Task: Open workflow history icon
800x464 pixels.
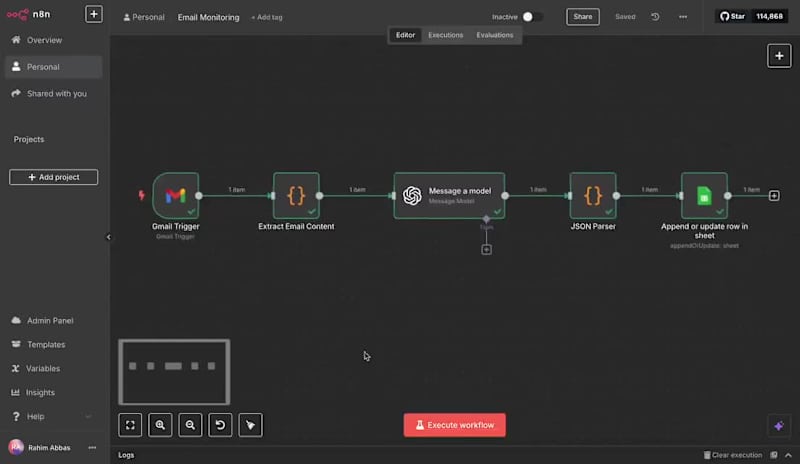Action: [655, 17]
